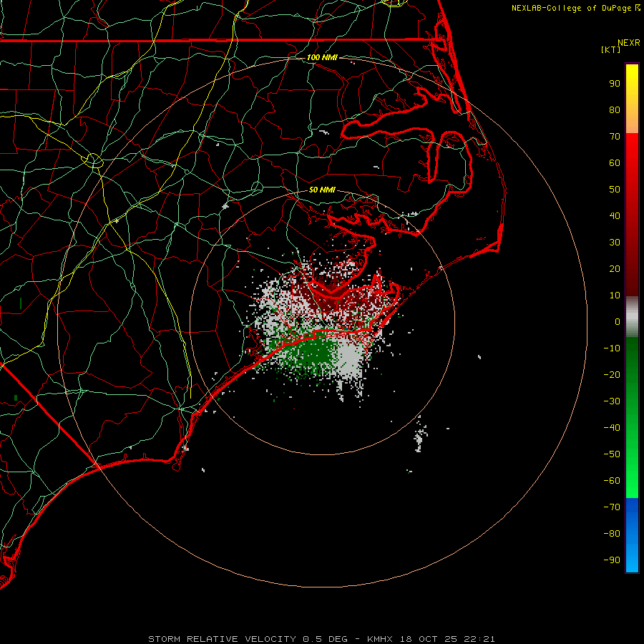Image resolution: width=644 pixels, height=644 pixels.
Task: Click the 50 NMI range ring label
Action: [x=322, y=190]
